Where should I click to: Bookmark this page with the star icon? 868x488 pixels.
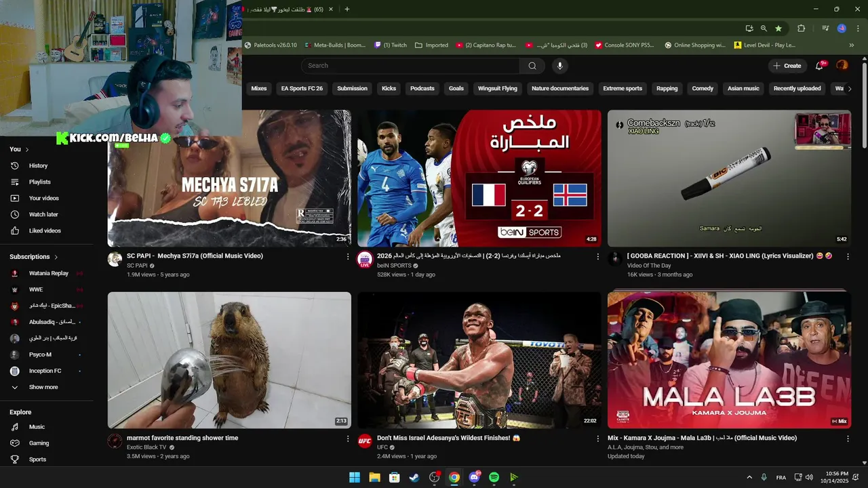(x=778, y=28)
